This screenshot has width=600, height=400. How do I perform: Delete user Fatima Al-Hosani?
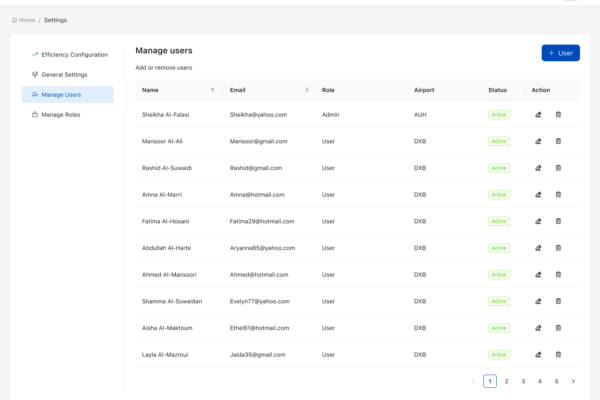click(x=558, y=221)
